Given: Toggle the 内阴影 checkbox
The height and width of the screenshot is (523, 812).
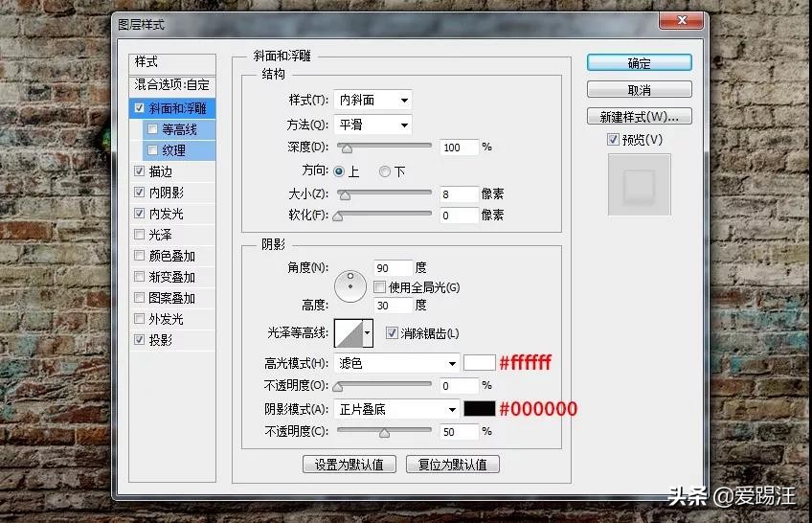Looking at the screenshot, I should point(139,193).
